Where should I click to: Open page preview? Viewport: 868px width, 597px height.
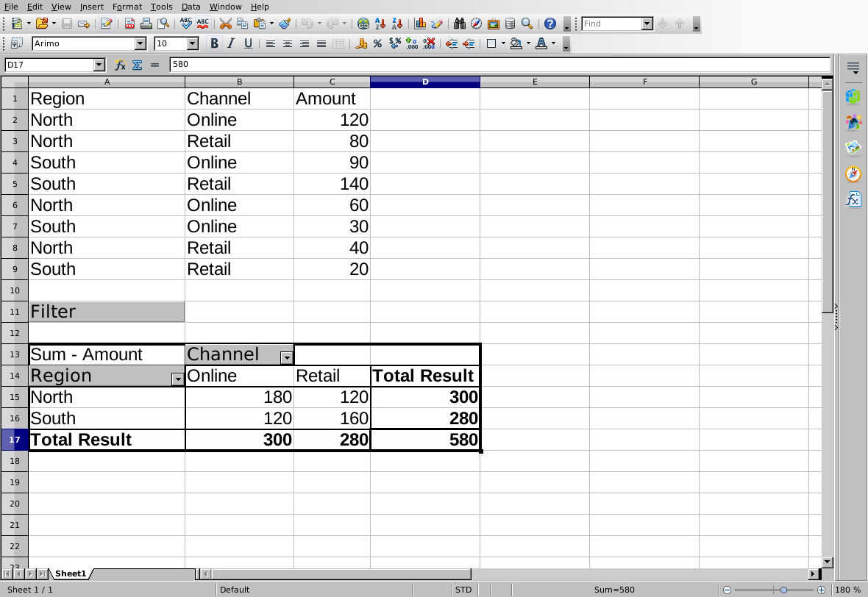pyautogui.click(x=163, y=24)
